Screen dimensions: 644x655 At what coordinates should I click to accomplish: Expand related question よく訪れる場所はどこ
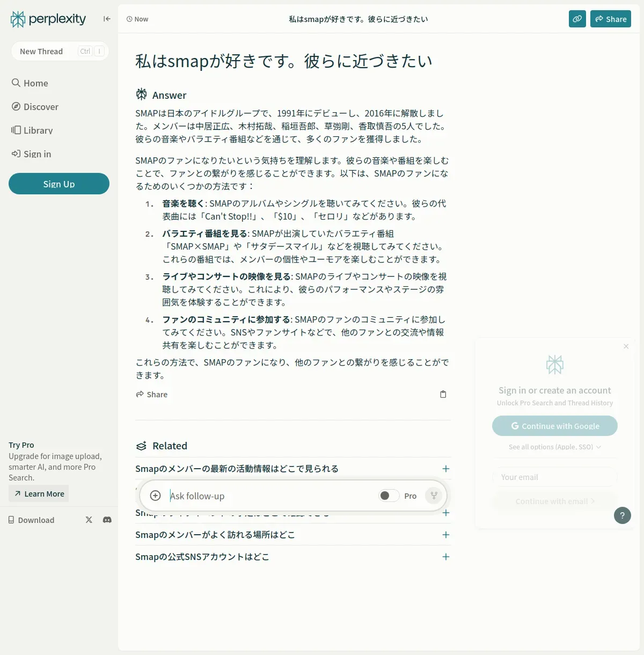(445, 535)
